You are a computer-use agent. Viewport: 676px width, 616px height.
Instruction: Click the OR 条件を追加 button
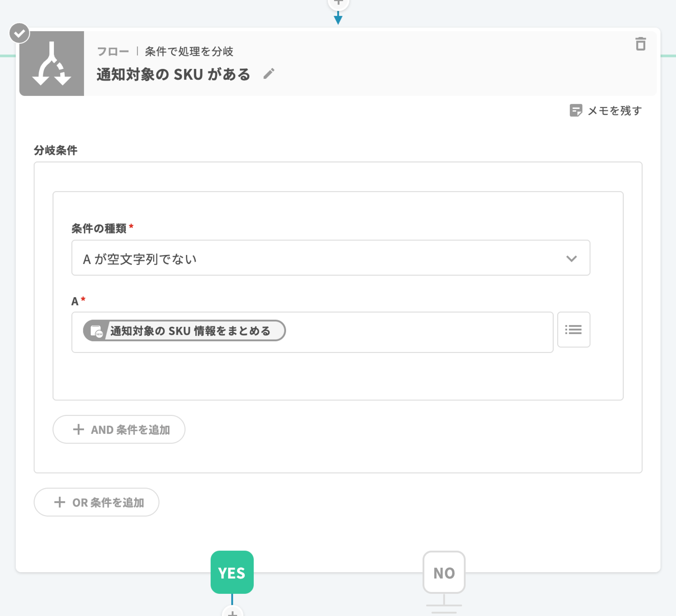click(97, 502)
